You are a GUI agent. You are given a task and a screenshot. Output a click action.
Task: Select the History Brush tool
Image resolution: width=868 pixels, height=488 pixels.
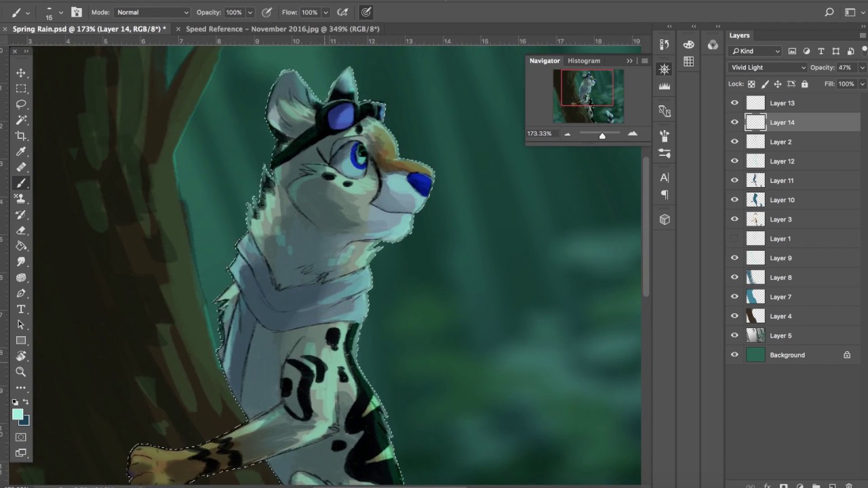(21, 214)
